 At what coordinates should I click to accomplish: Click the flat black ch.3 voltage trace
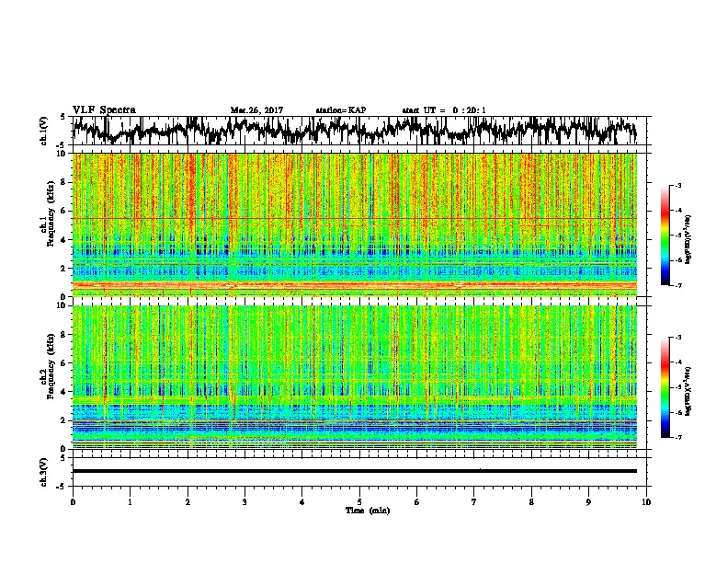[x=355, y=471]
